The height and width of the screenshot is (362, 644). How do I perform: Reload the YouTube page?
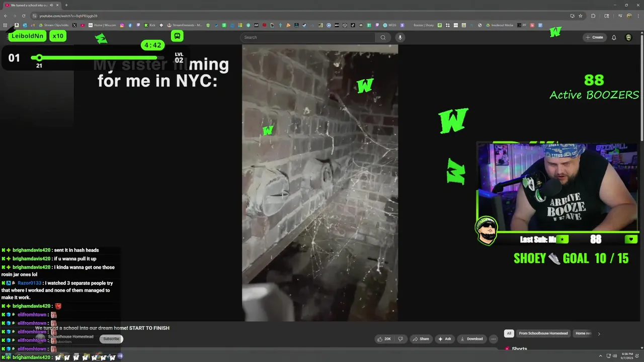click(24, 16)
